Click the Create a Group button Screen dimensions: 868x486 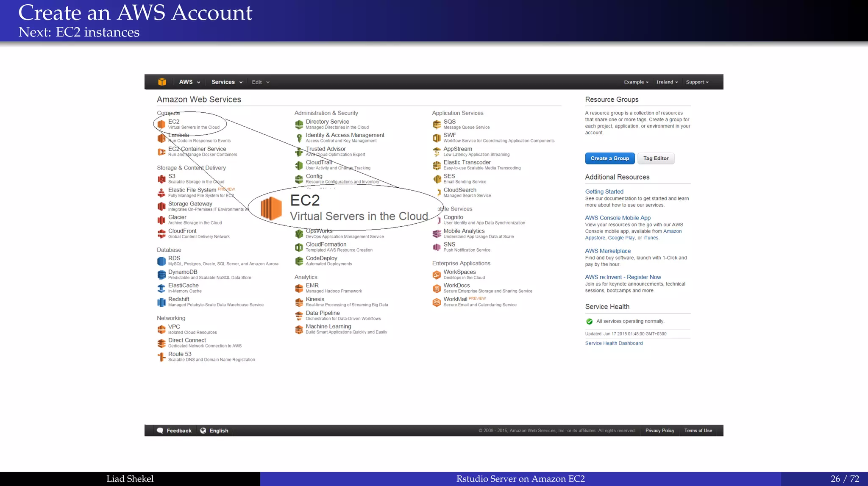click(610, 158)
